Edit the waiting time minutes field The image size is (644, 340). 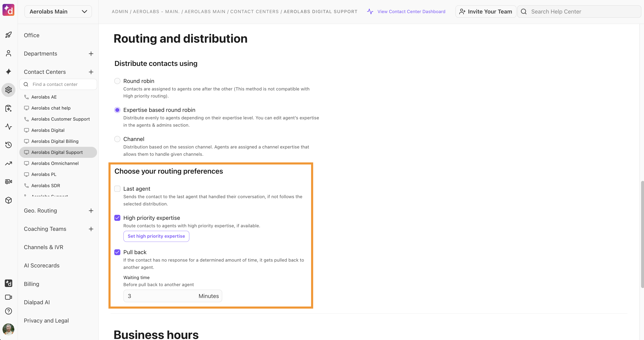point(173,296)
